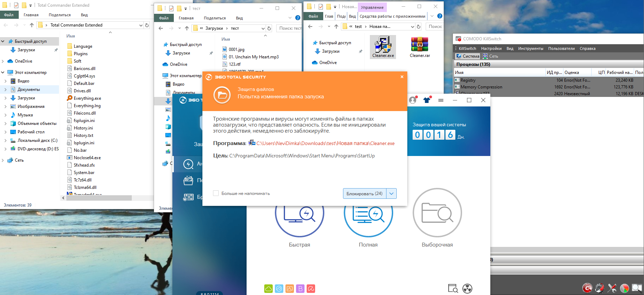Select the Cleaner.rar archive icon
The height and width of the screenshot is (295, 644).
click(x=420, y=47)
